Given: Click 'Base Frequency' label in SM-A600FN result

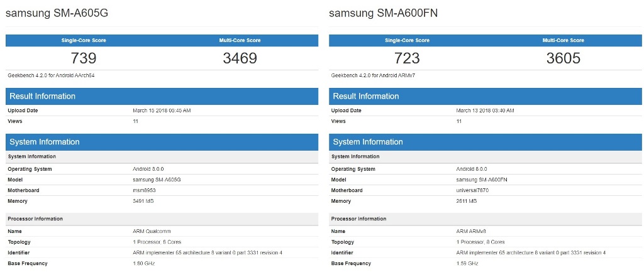Looking at the screenshot, I should 351,264.
